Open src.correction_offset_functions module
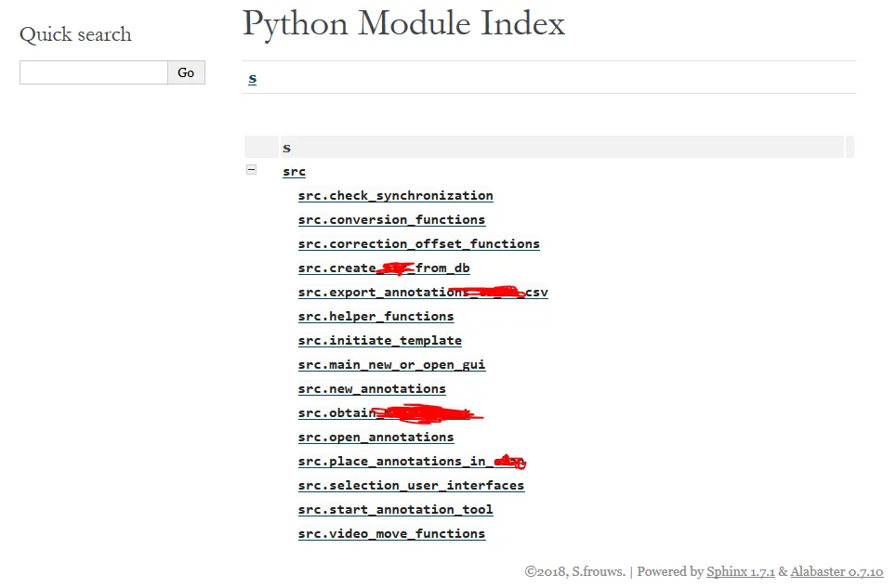The image size is (896, 588). tap(418, 244)
